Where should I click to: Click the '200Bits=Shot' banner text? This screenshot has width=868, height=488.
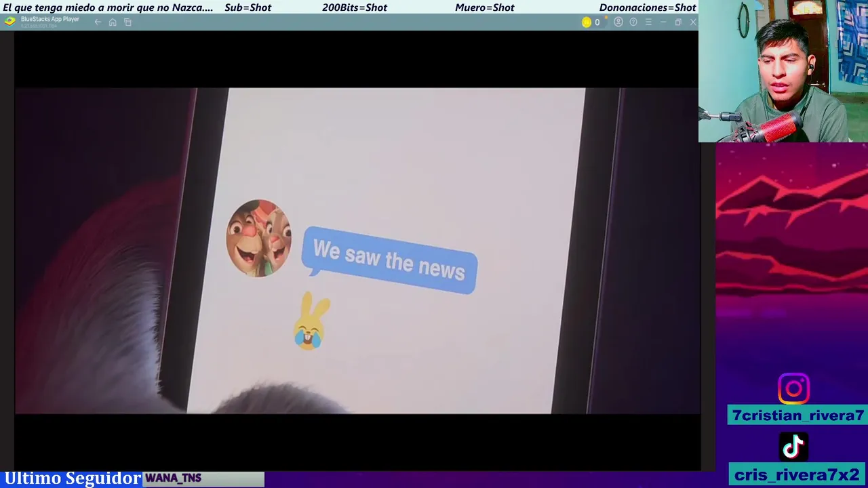coord(355,7)
